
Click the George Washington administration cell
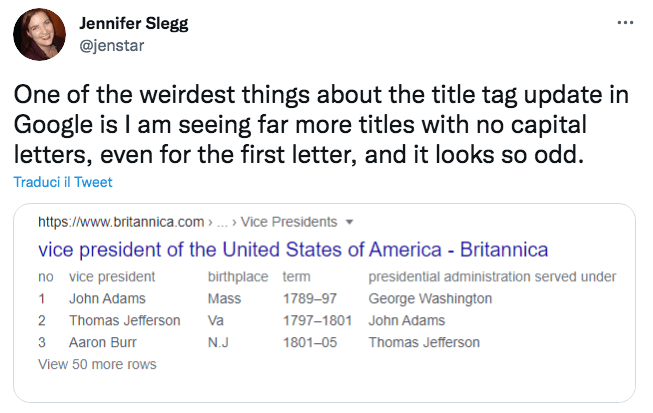point(430,299)
